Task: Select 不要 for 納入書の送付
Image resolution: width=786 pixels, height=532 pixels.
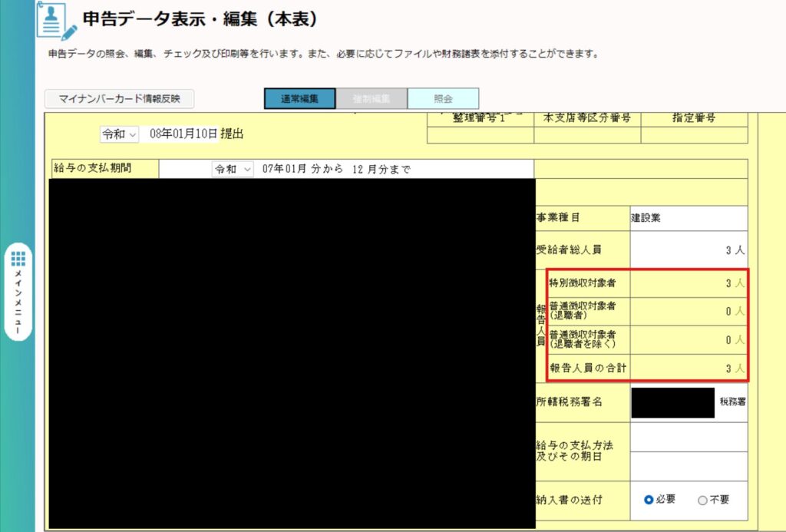Action: (702, 500)
